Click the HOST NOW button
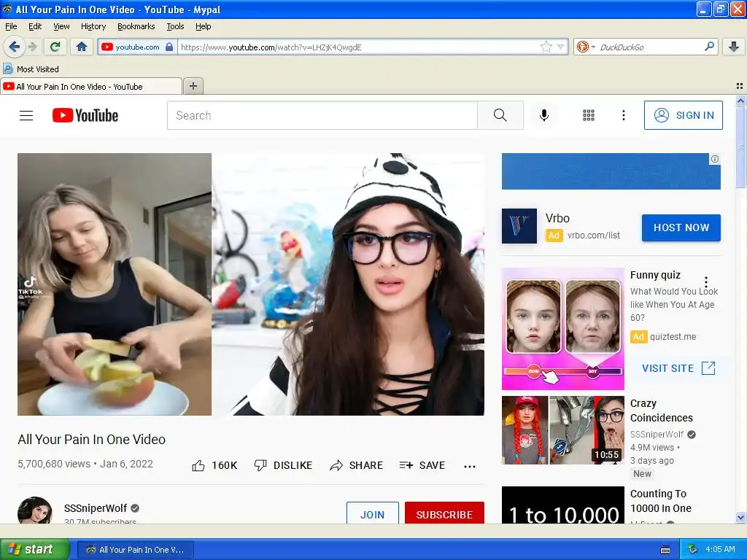Screen dimensions: 747x560 tap(681, 227)
